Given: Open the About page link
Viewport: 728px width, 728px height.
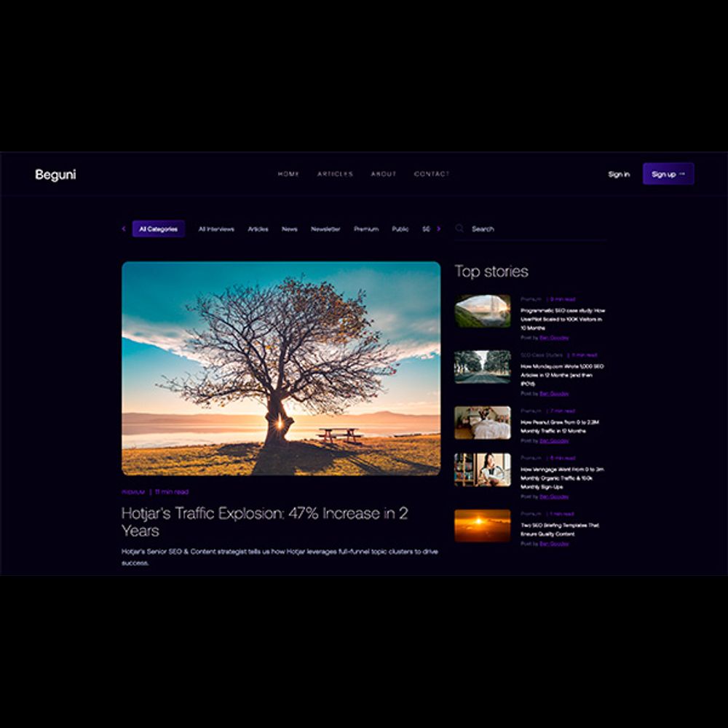Looking at the screenshot, I should point(384,174).
